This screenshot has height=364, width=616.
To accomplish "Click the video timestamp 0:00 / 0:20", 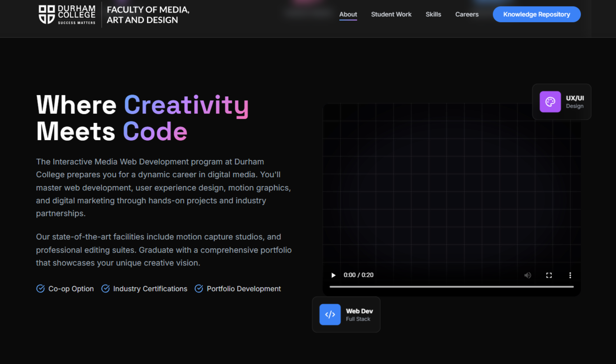I will pos(358,275).
